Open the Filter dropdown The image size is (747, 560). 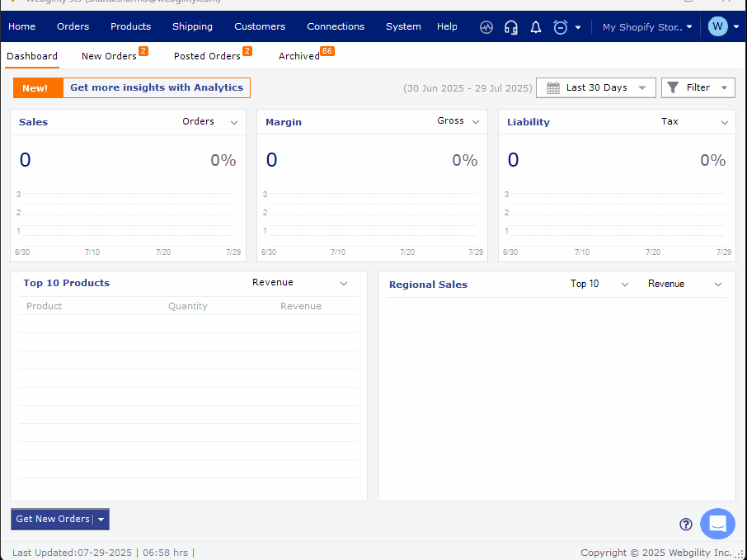[x=698, y=88]
